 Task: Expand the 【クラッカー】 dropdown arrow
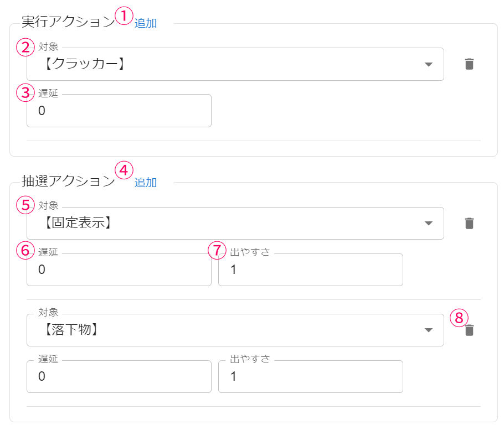[x=428, y=64]
